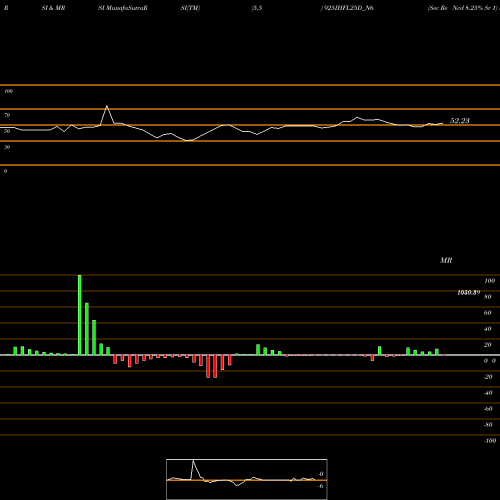Click the 20 label on MR axis
Image resolution: width=500 pixels, height=500 pixels.
coord(488,345)
